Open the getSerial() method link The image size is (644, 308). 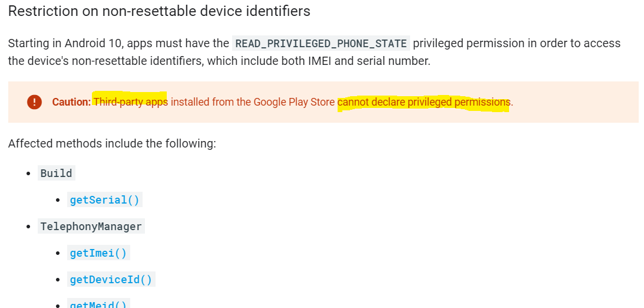[105, 200]
